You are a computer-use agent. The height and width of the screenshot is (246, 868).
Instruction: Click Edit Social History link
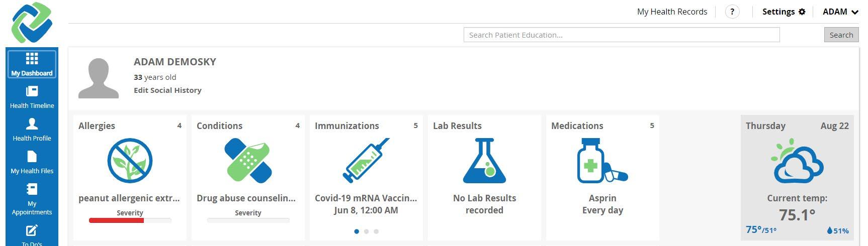[167, 90]
